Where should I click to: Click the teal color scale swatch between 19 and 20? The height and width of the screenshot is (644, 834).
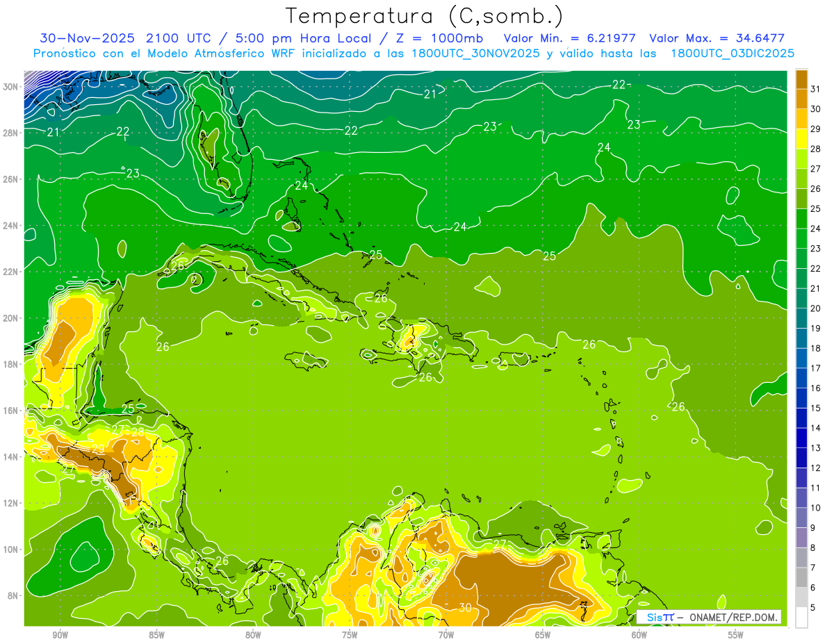(x=801, y=318)
